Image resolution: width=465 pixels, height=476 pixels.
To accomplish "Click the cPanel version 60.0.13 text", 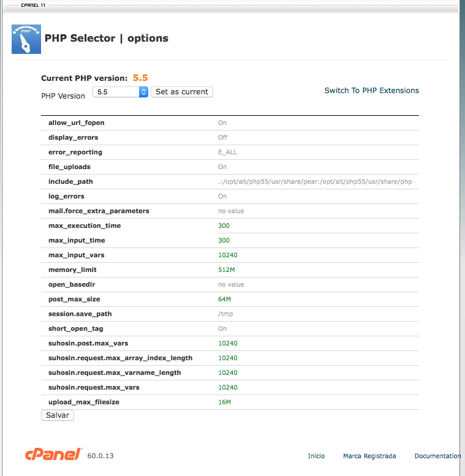I will (x=100, y=456).
